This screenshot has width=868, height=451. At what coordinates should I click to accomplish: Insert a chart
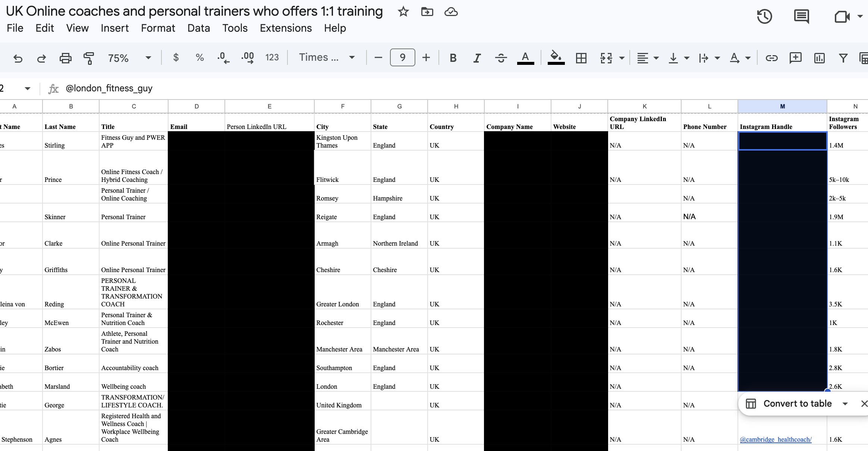819,58
